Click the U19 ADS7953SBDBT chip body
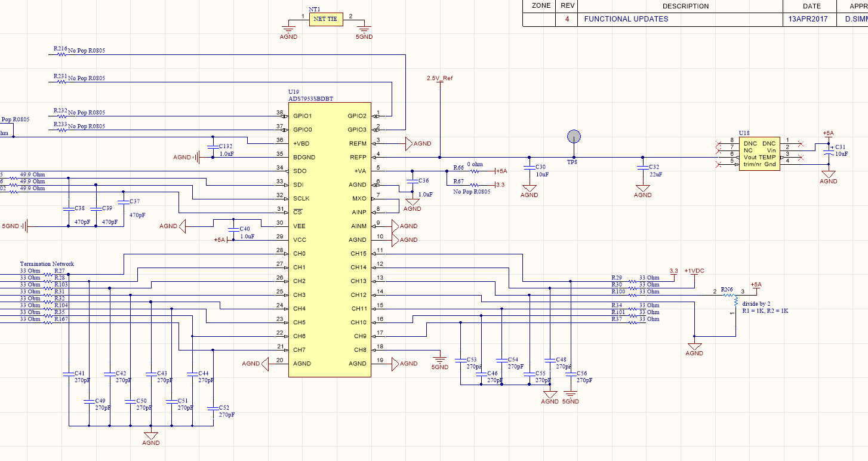 tap(330, 239)
